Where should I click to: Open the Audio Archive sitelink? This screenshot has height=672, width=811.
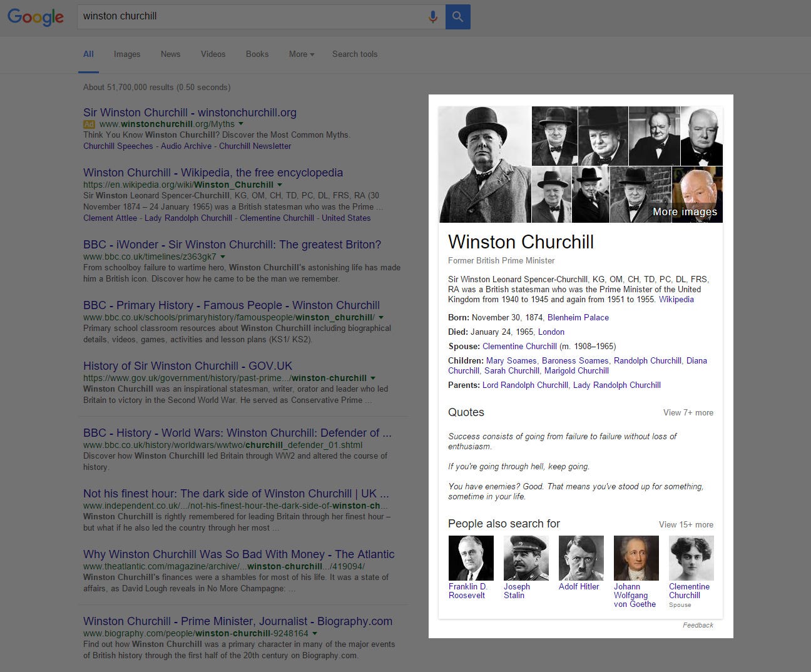(x=186, y=146)
